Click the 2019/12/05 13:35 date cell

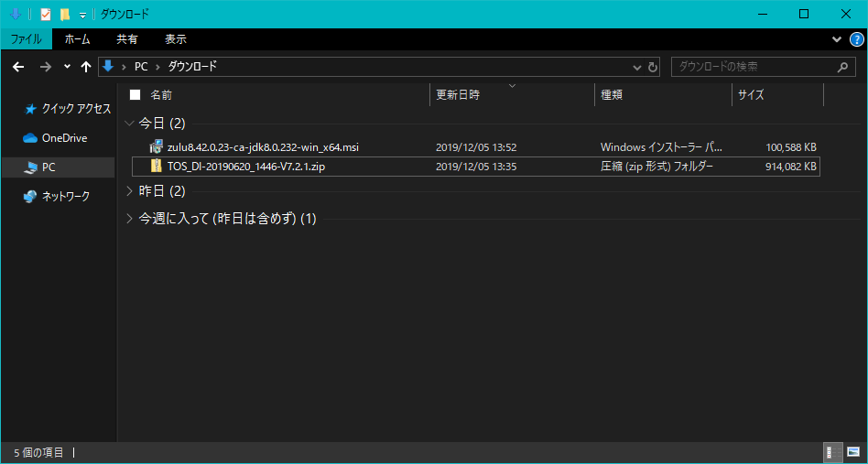click(x=476, y=167)
